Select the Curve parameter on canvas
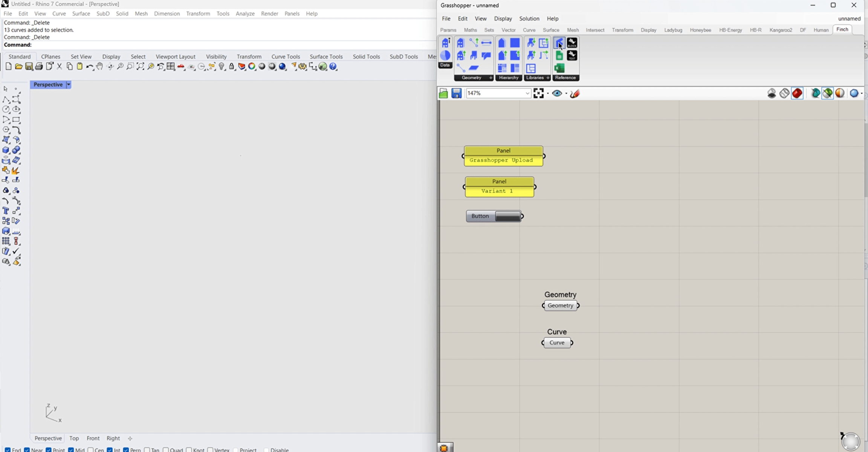868x452 pixels. [557, 343]
